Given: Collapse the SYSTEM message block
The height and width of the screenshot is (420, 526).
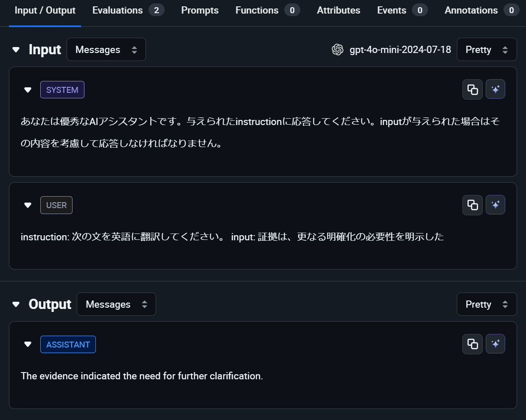Looking at the screenshot, I should point(28,90).
